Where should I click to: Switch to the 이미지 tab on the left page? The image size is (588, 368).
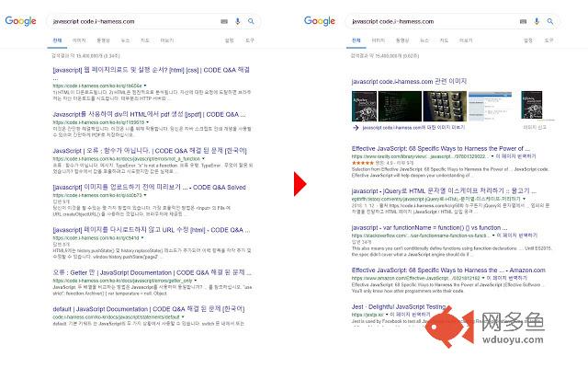(79, 40)
